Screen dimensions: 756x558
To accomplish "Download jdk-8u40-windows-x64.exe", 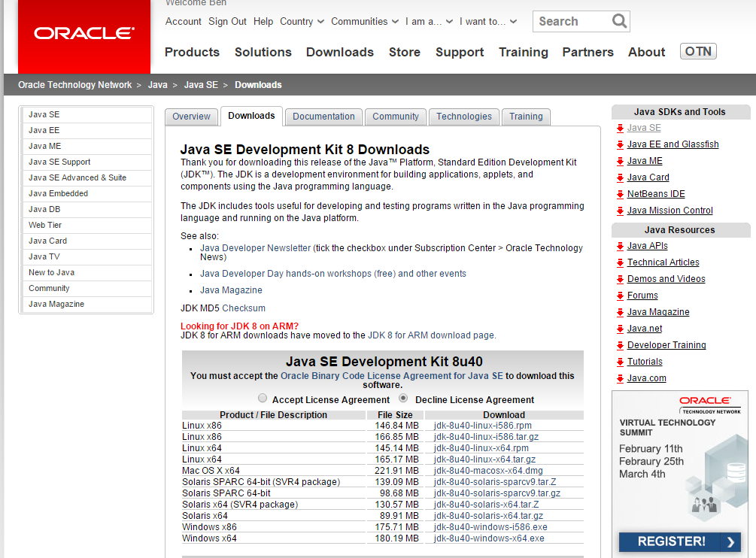I will pos(489,538).
